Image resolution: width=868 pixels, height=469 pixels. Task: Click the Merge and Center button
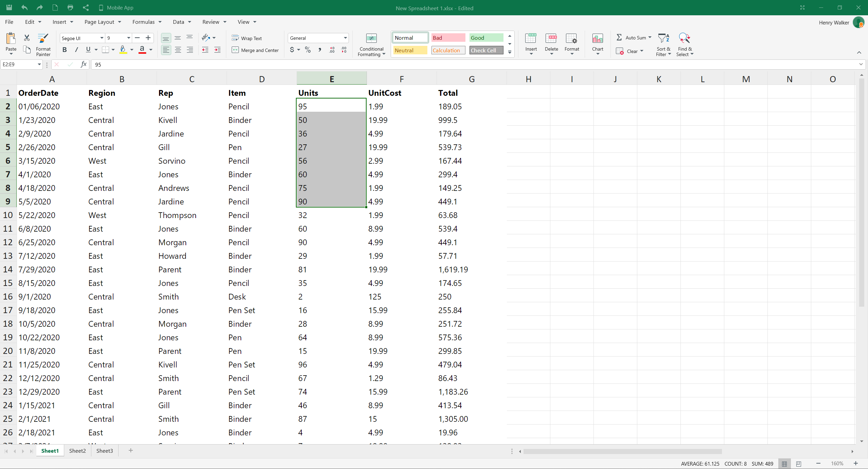pos(255,50)
